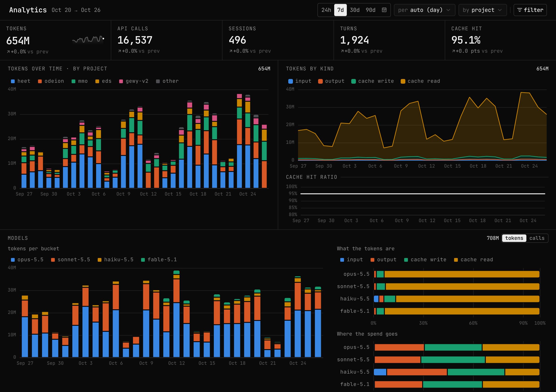Image resolution: width=556 pixels, height=392 pixels.
Task: Select the 24h time range
Action: 326,10
